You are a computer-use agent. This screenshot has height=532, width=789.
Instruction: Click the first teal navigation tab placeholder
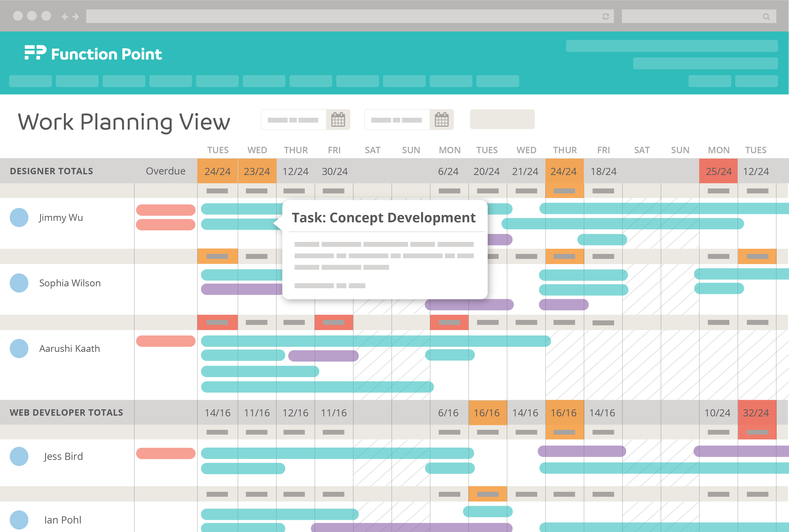(x=30, y=81)
